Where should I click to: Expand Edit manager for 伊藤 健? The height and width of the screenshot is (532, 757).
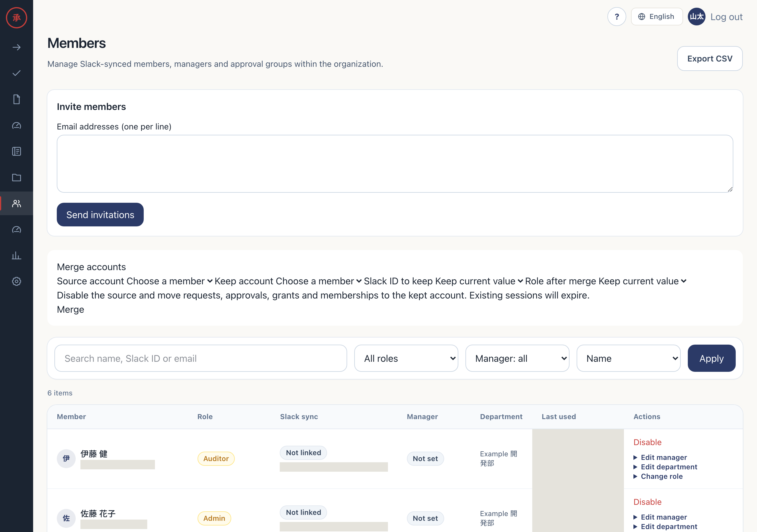click(660, 458)
